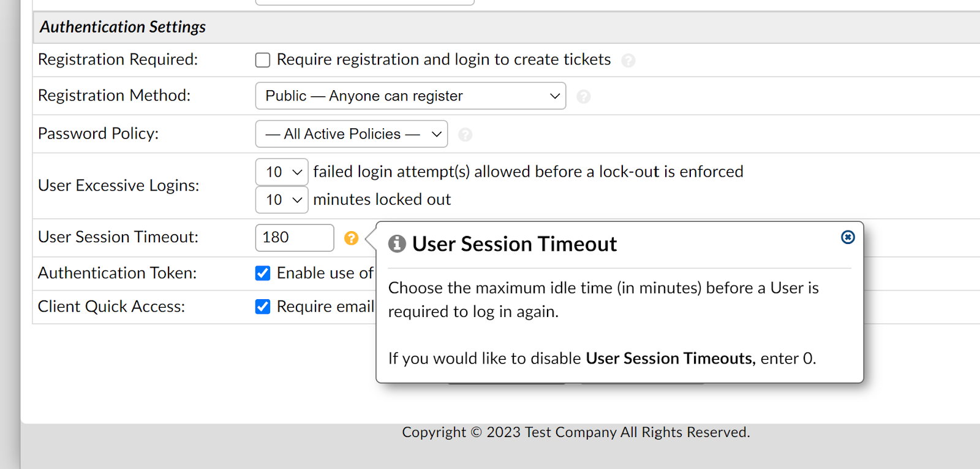Click the "Registration Method:" field label
This screenshot has width=980, height=469.
coord(114,96)
